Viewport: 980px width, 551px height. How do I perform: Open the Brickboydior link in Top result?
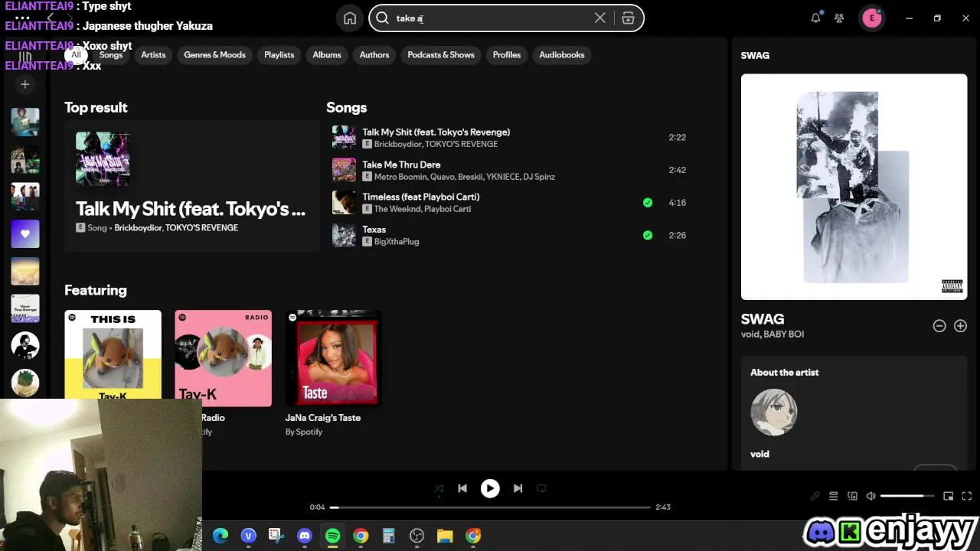(x=138, y=228)
